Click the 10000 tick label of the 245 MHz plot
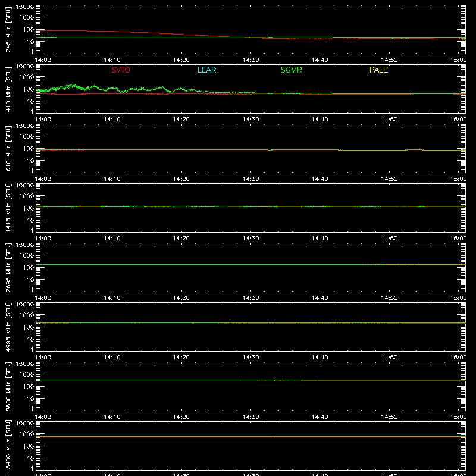The height and width of the screenshot is (476, 476). (x=25, y=7)
